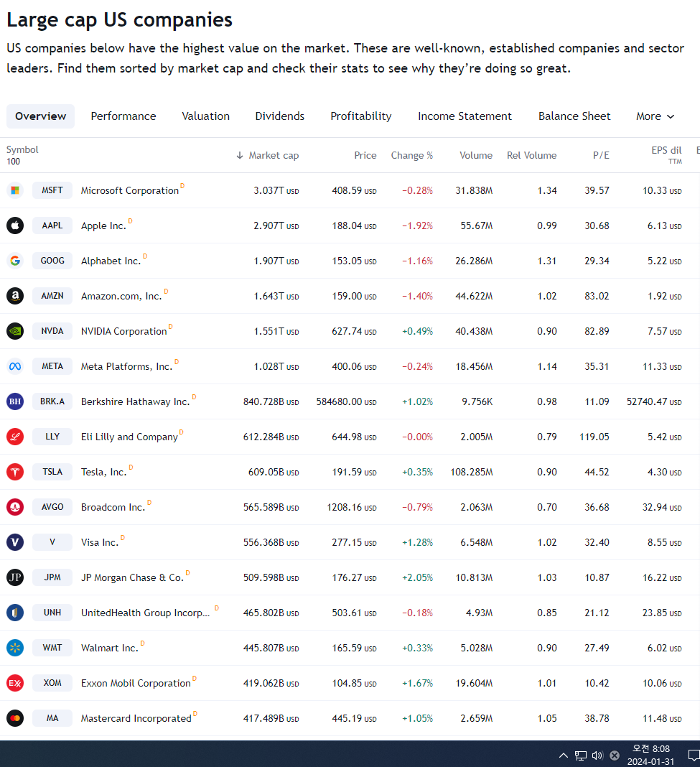Switch to the Performance tab

coord(123,116)
